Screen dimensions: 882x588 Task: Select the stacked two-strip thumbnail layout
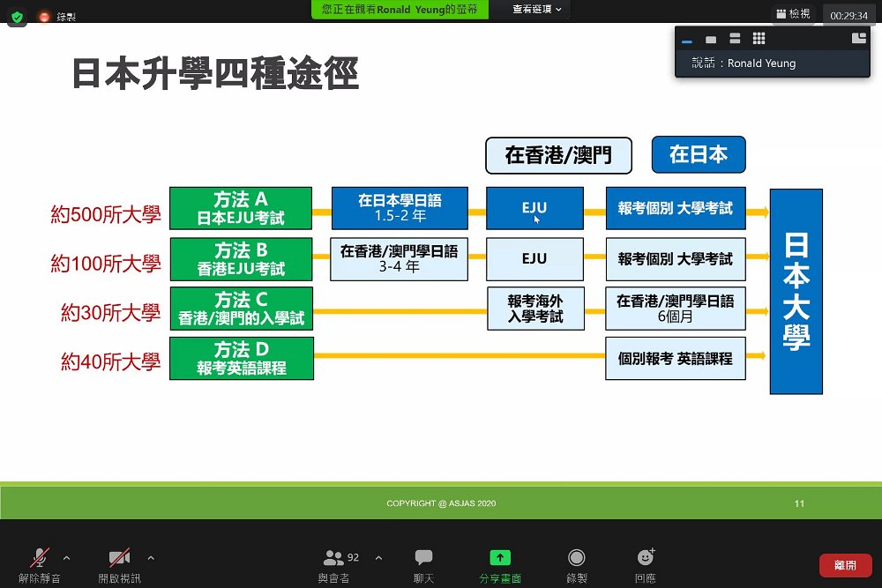point(735,38)
